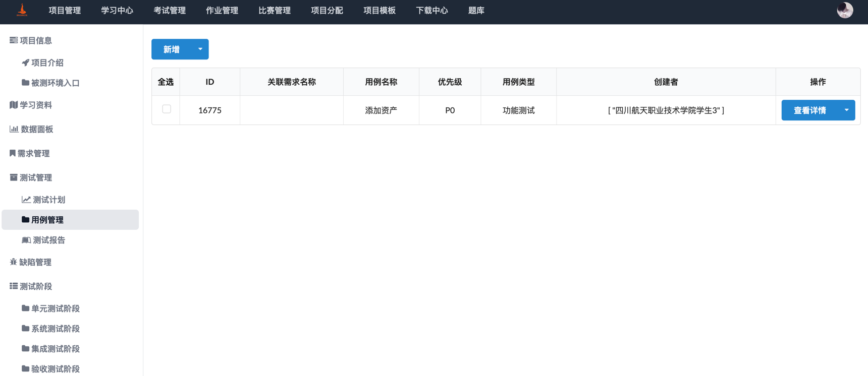Viewport: 868px width, 376px height.
Task: Click the folder icon beside 集成测试阶段
Action: point(25,349)
